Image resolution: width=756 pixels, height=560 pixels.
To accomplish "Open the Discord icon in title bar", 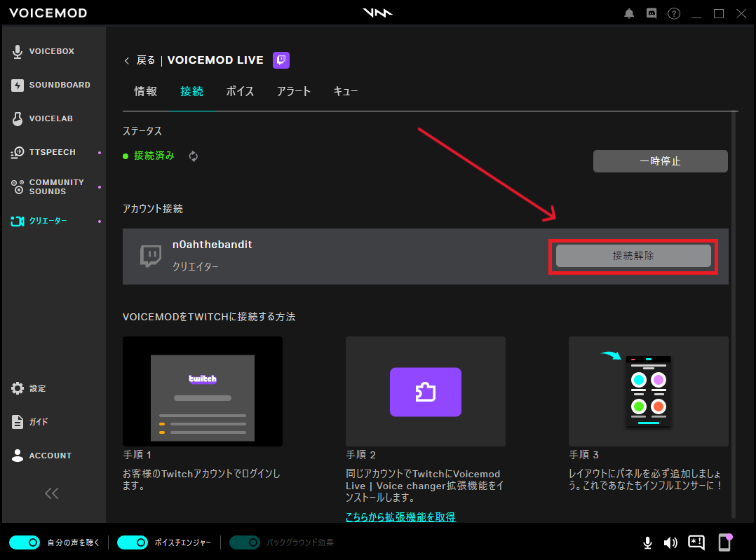I will [652, 13].
